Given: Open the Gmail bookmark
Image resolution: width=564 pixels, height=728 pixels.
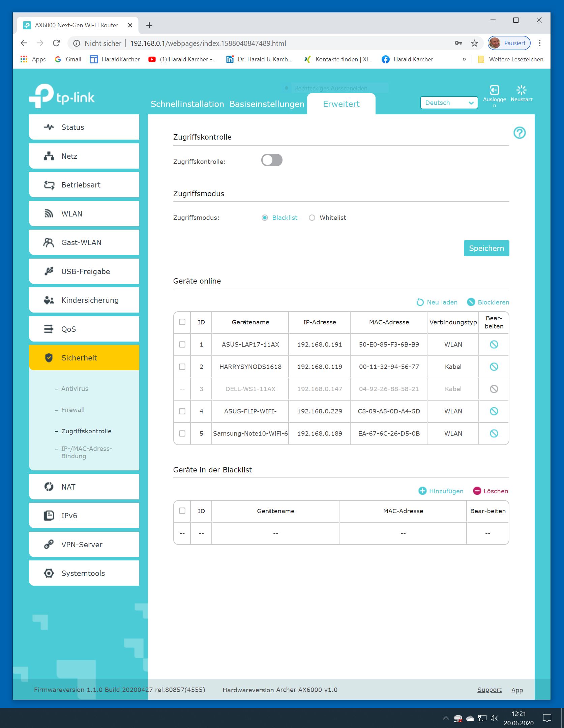Looking at the screenshot, I should [x=68, y=59].
